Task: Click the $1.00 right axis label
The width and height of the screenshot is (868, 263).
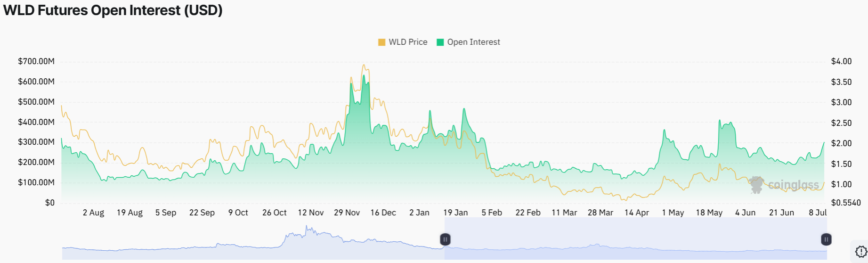Action: click(x=841, y=184)
